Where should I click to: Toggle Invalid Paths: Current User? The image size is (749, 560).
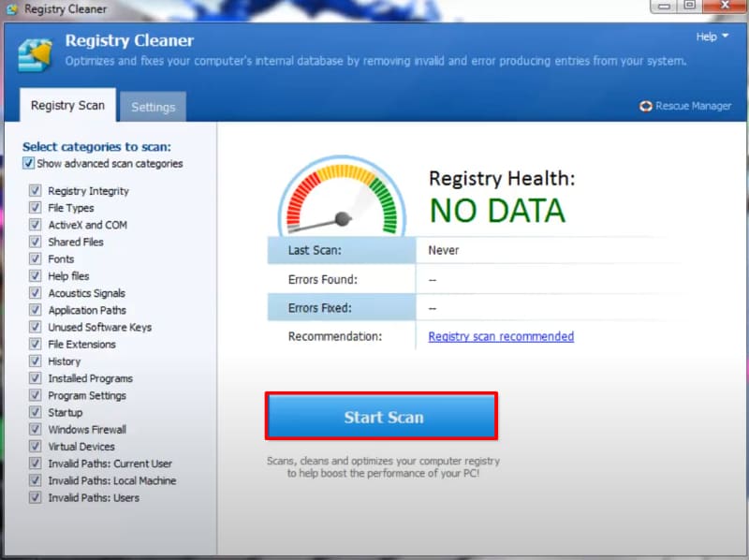click(35, 464)
